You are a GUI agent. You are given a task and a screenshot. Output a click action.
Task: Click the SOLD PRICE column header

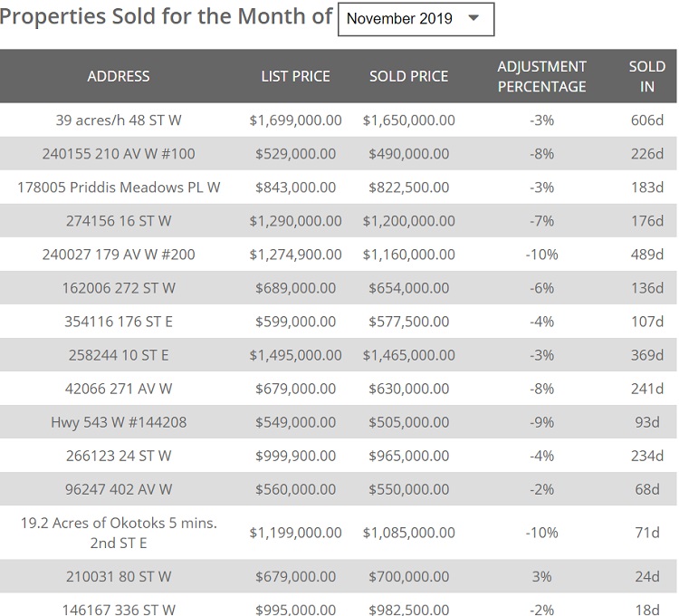click(408, 76)
